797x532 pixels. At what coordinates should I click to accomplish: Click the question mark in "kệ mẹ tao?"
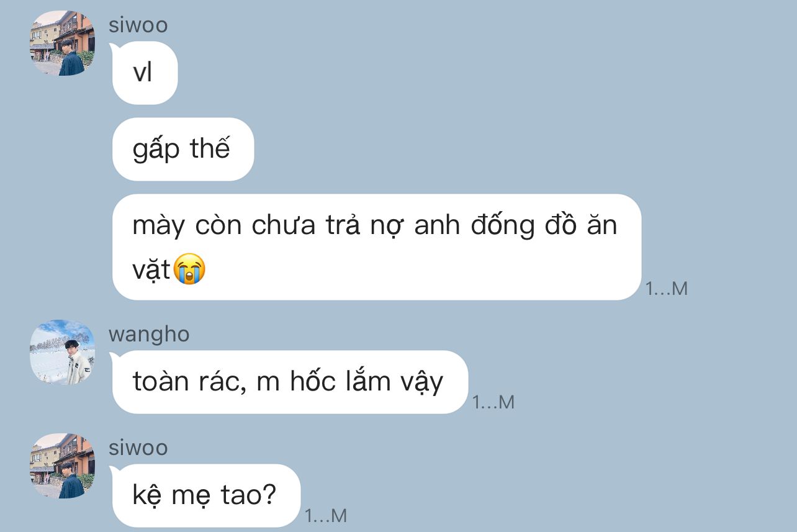coord(269,495)
